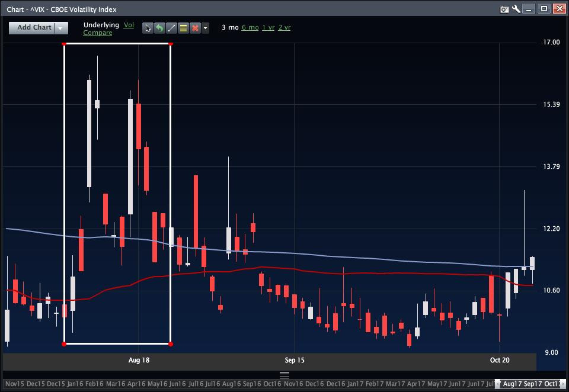Click the green undo arrow tool
Viewport: 569px width, 392px height.
[159, 28]
